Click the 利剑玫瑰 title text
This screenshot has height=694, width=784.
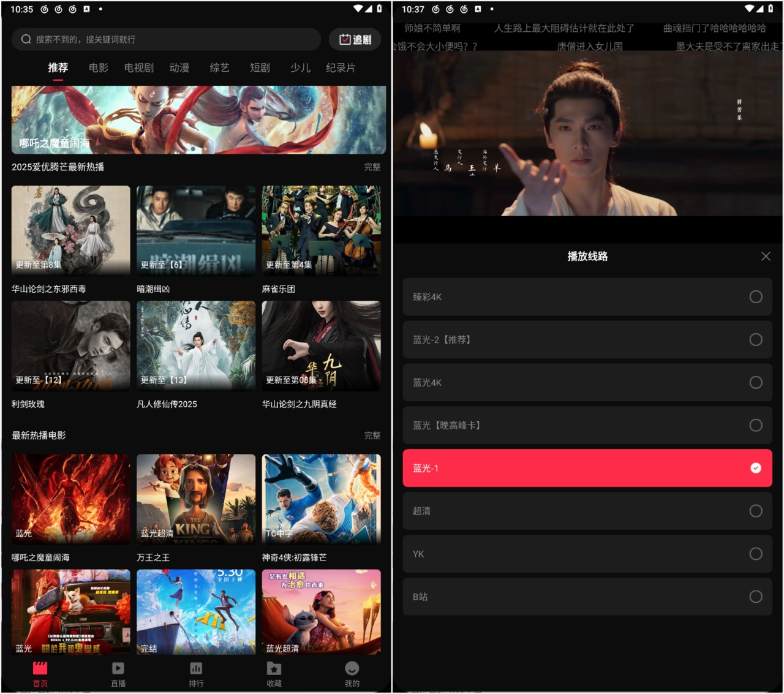pos(28,404)
